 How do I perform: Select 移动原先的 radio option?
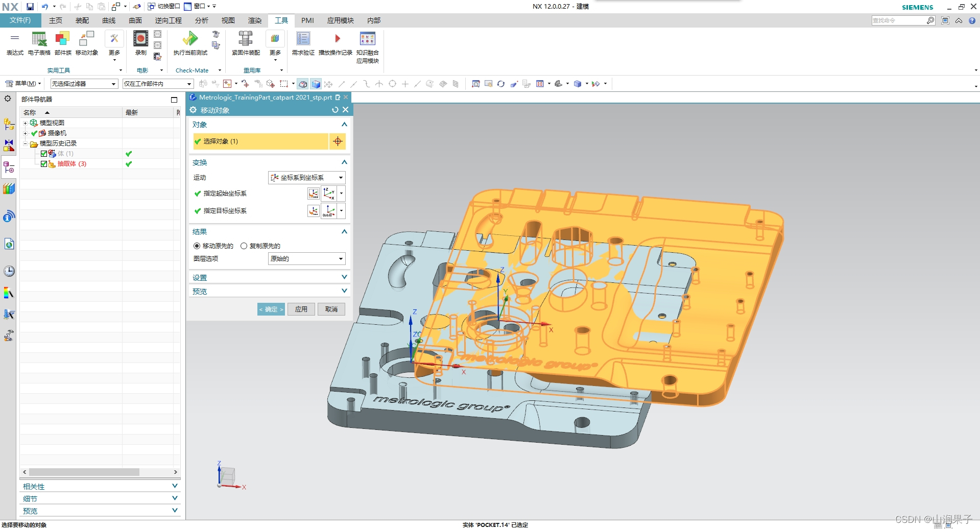coord(197,246)
